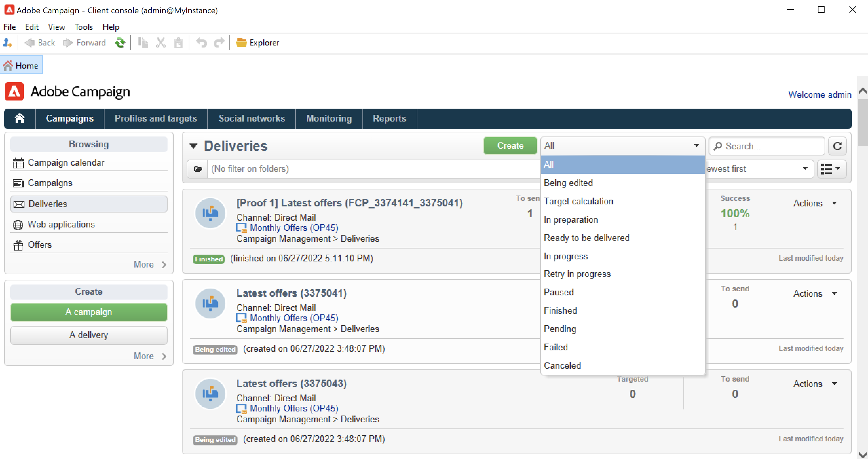
Task: Click the folder filter icon
Action: point(198,169)
